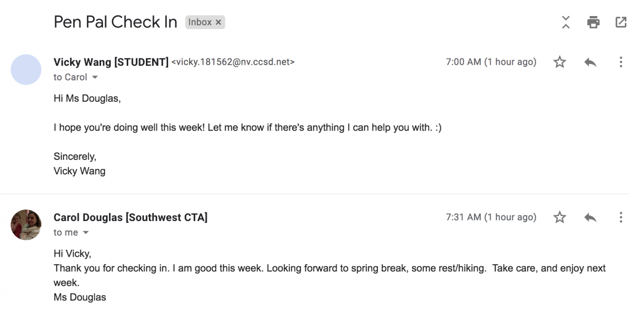Click sender name Carol Douglas [Southwest CTA]
Screen dimensions: 644x309
[x=130, y=218]
